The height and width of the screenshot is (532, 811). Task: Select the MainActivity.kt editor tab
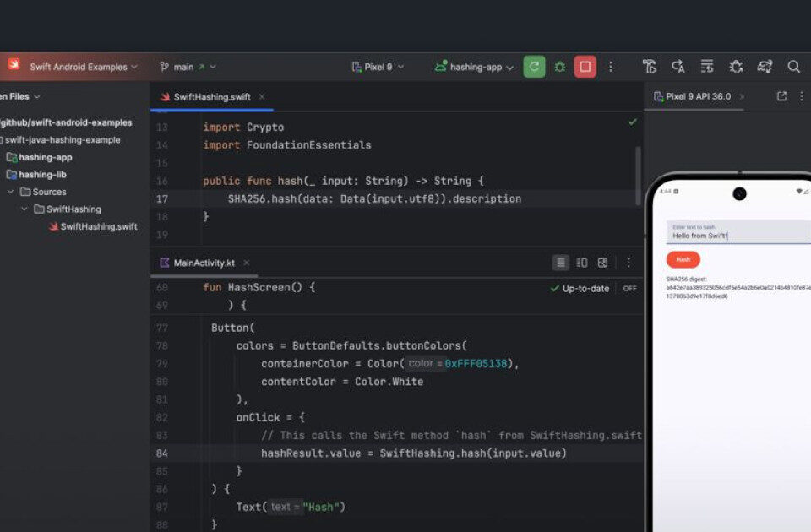coord(204,263)
